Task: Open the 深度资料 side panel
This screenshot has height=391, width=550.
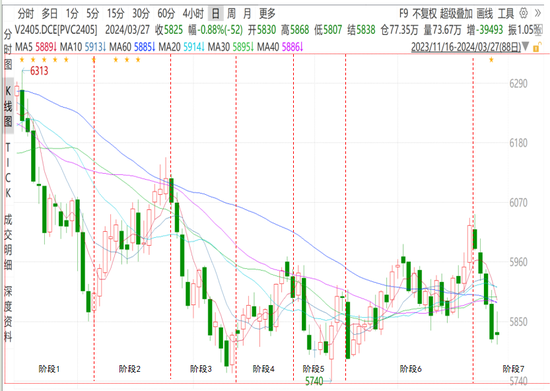Action: (x=8, y=313)
